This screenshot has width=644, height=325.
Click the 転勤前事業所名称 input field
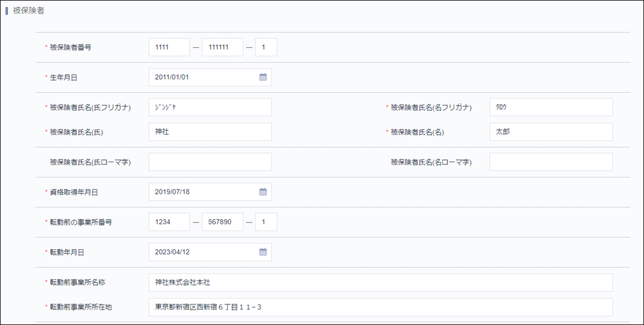(380, 282)
